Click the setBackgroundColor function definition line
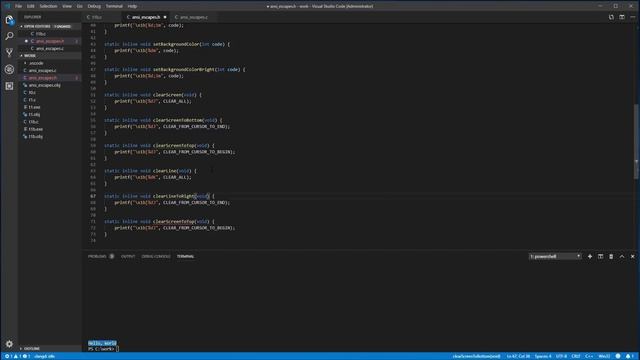Screen dimensions: 640x360 click(167, 44)
